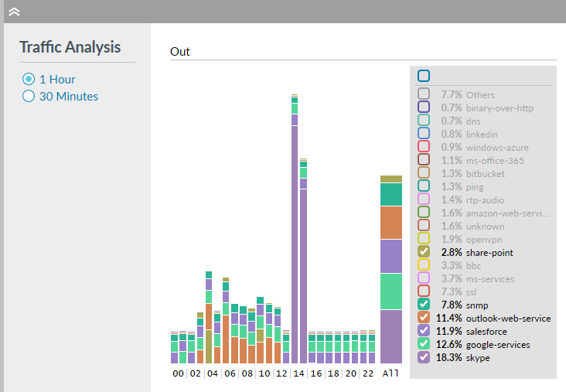Toggle the select-all checkbox atop legend
The width and height of the screenshot is (566, 392).
point(424,76)
